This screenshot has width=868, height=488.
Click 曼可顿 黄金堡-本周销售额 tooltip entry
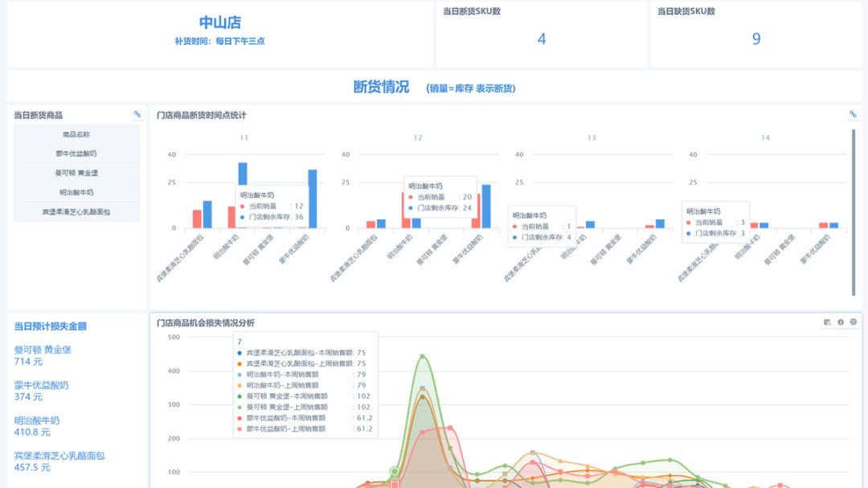click(305, 396)
